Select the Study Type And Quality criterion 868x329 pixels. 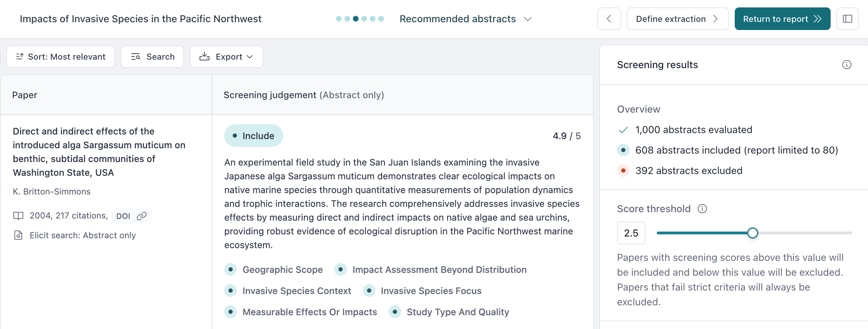pyautogui.click(x=457, y=312)
